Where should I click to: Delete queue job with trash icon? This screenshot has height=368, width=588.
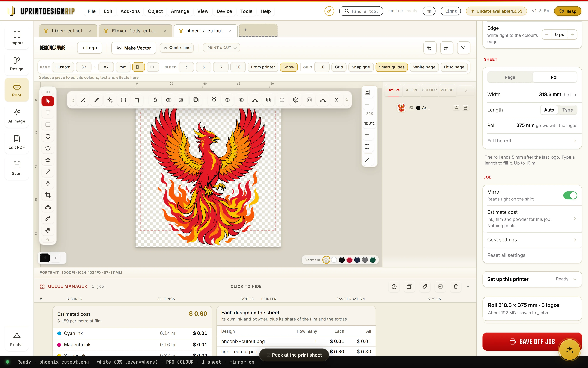click(x=456, y=286)
